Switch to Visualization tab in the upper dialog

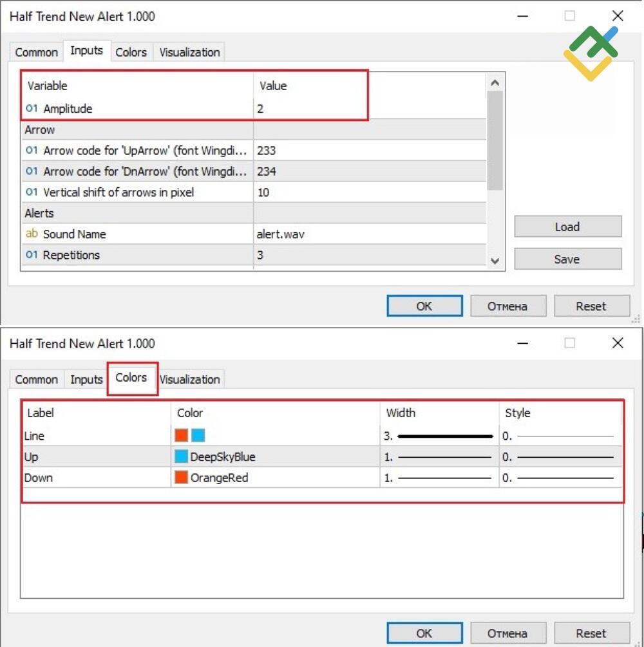pyautogui.click(x=189, y=52)
